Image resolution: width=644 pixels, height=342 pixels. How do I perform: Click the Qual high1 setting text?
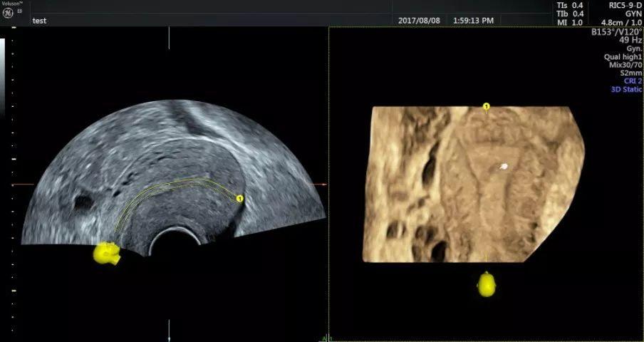626,56
